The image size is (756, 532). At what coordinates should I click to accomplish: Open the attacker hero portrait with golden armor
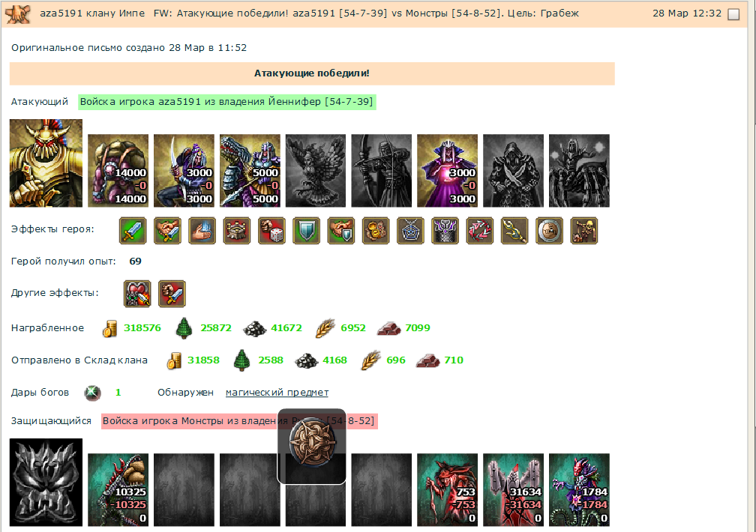pos(46,163)
